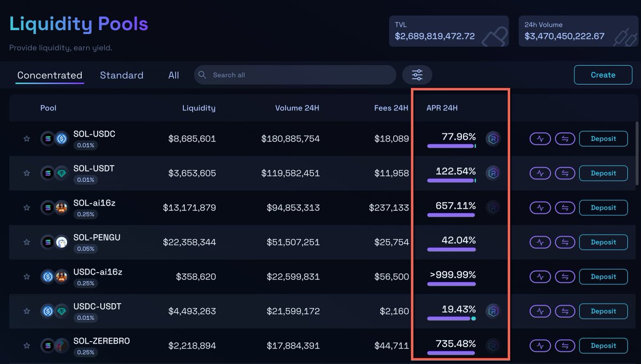
Task: Favorite the SOL-USDC pool star
Action: click(27, 139)
